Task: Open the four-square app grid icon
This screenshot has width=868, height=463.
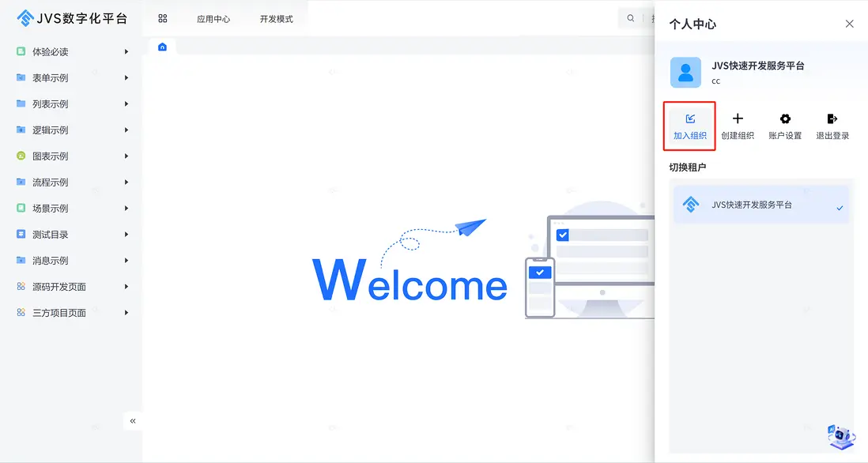Action: click(163, 19)
